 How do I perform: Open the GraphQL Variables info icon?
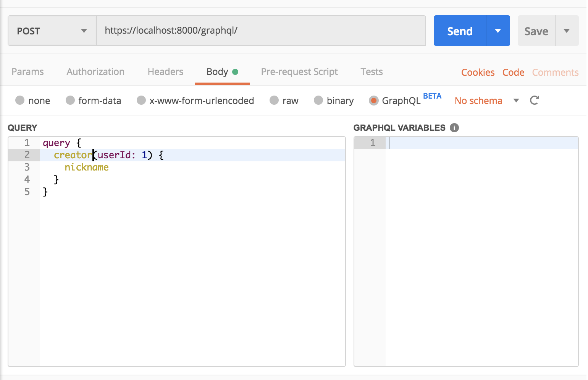(454, 128)
